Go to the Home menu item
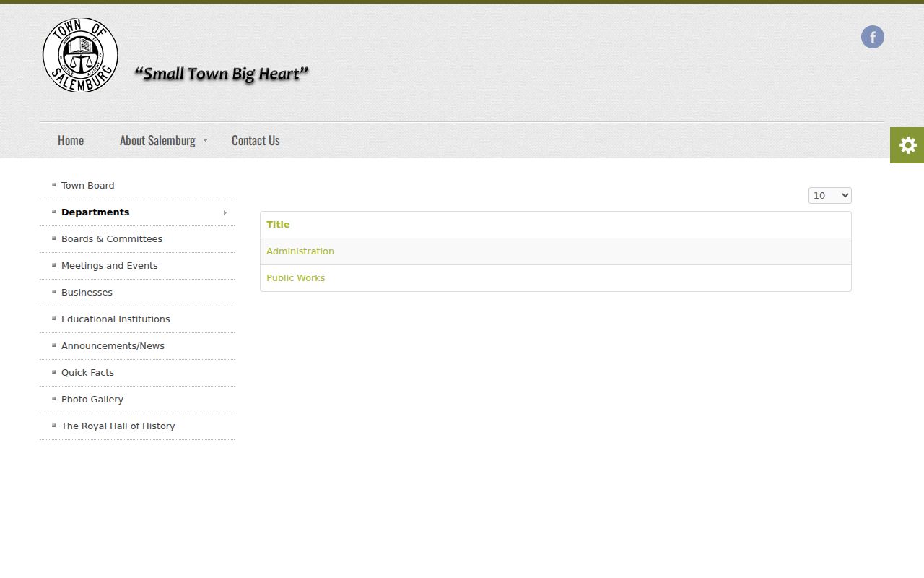The image size is (924, 578). click(71, 140)
